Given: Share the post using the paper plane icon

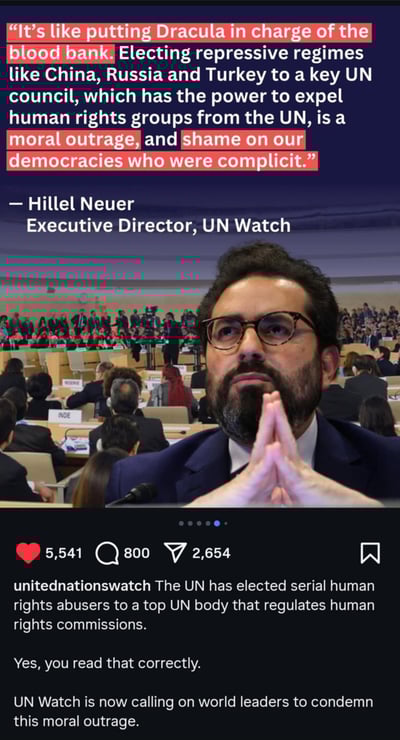Looking at the screenshot, I should point(175,553).
